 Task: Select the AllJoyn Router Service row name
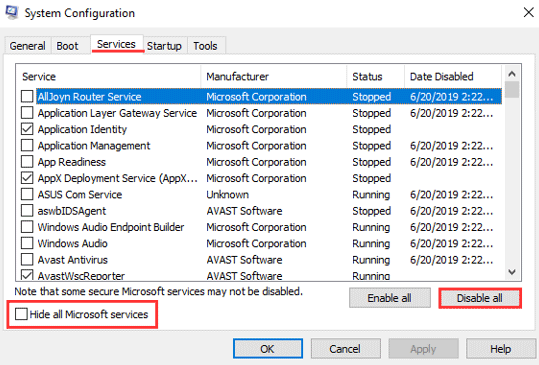[x=89, y=97]
